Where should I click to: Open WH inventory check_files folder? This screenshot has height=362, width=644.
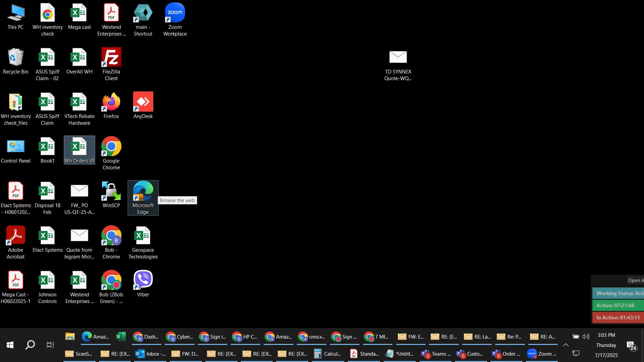[16, 109]
